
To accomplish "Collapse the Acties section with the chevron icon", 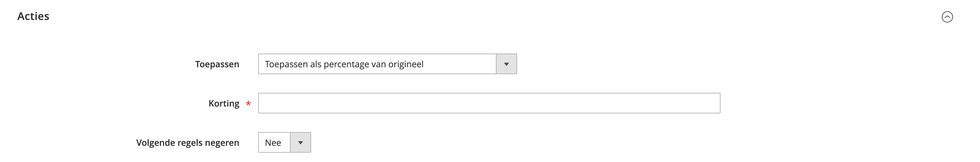I will [x=947, y=17].
